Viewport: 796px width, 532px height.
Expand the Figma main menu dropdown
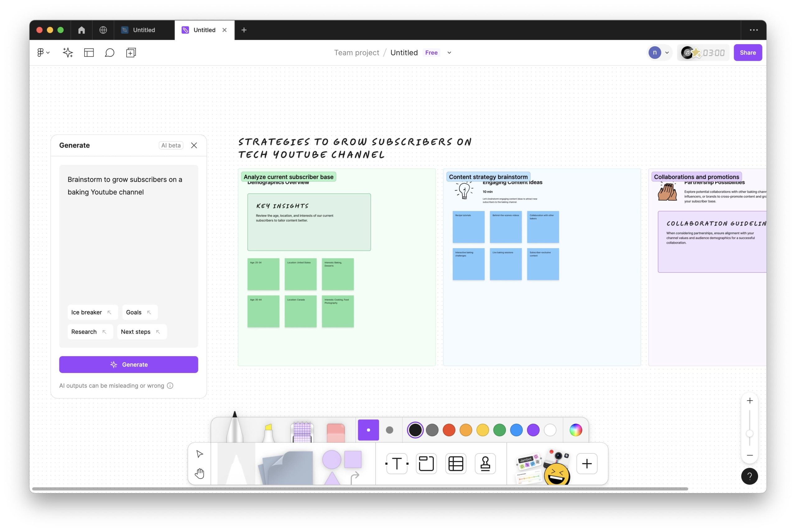[x=43, y=52]
